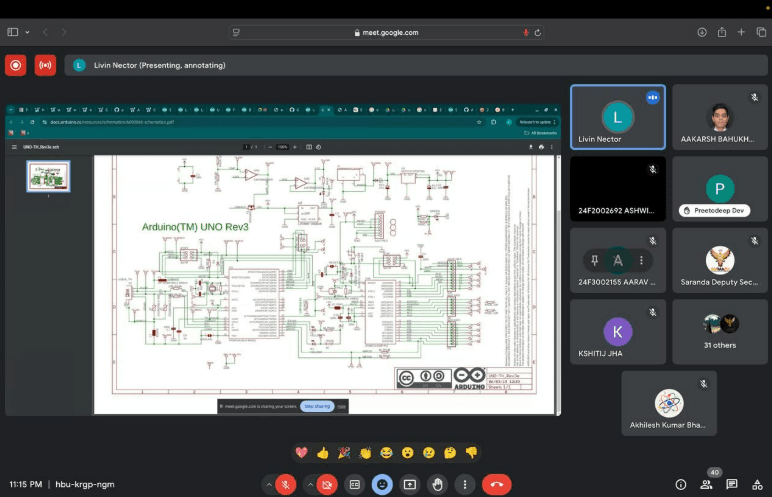Leave the call
772x497 pixels.
497,485
